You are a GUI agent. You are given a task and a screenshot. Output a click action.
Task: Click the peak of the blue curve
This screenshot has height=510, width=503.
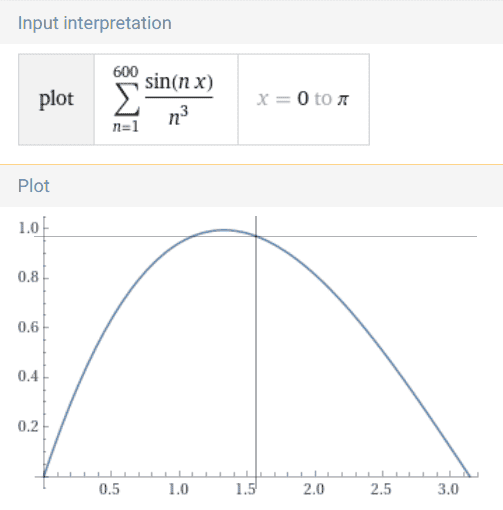coord(224,230)
